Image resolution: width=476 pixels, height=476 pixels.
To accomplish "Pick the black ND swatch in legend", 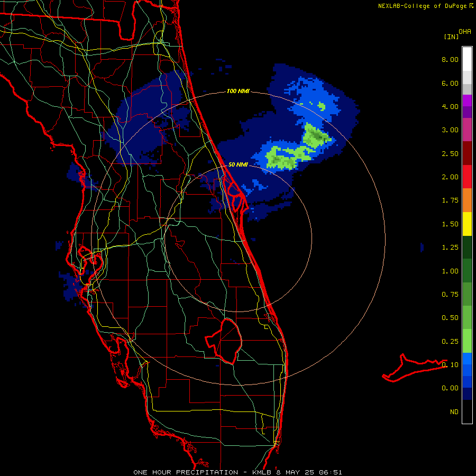I will tap(467, 411).
